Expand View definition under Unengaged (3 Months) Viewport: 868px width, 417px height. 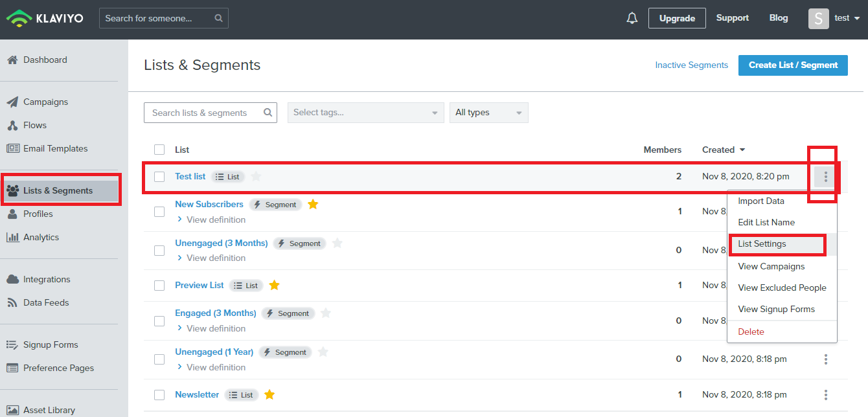coord(211,258)
